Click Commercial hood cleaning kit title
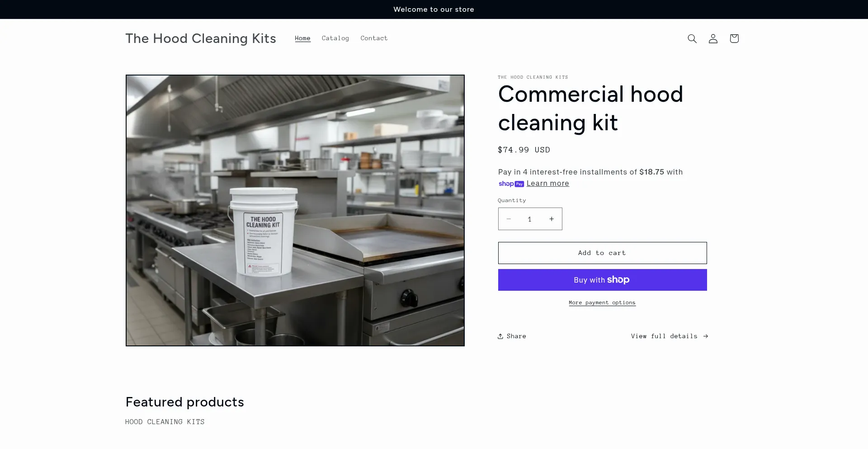 click(x=590, y=109)
